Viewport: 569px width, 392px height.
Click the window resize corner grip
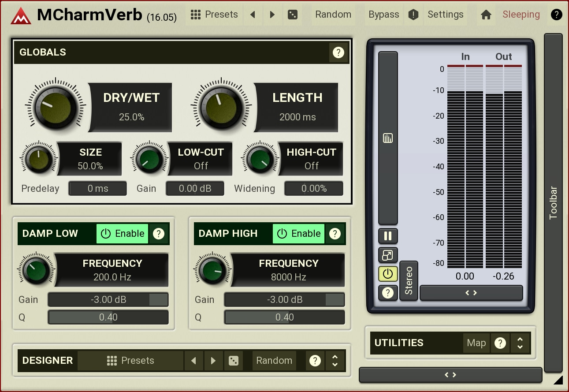(558, 380)
